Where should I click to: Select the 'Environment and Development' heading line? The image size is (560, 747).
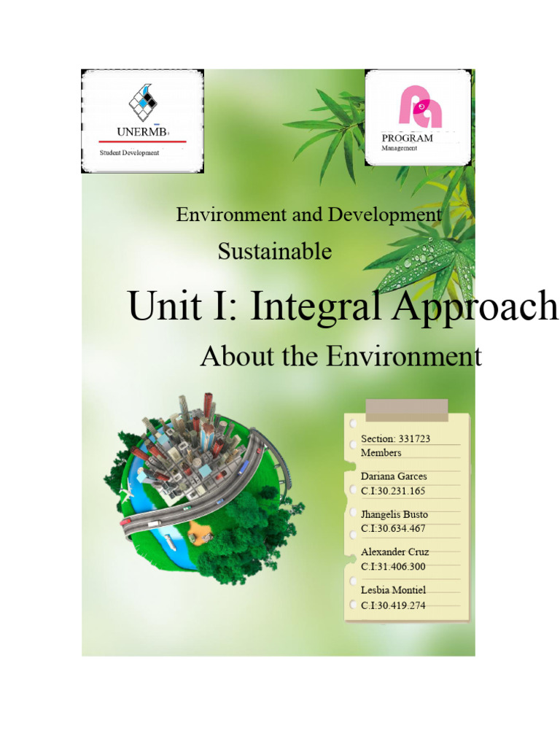point(309,214)
